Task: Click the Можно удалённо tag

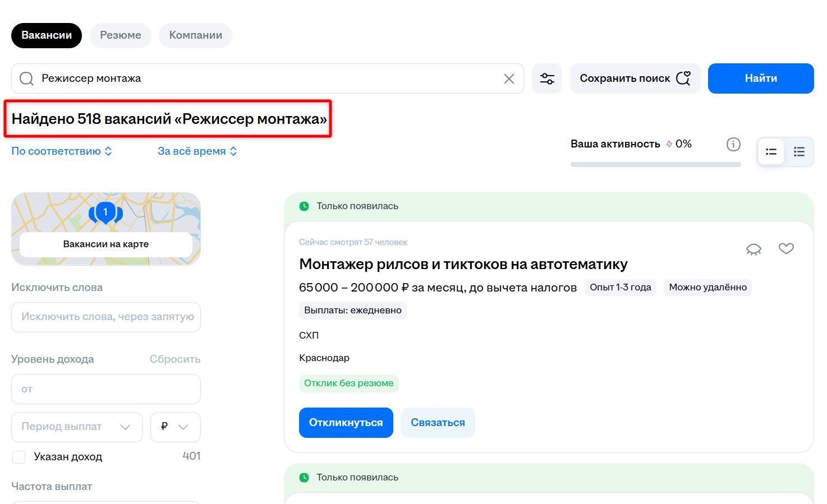Action: [x=708, y=288]
